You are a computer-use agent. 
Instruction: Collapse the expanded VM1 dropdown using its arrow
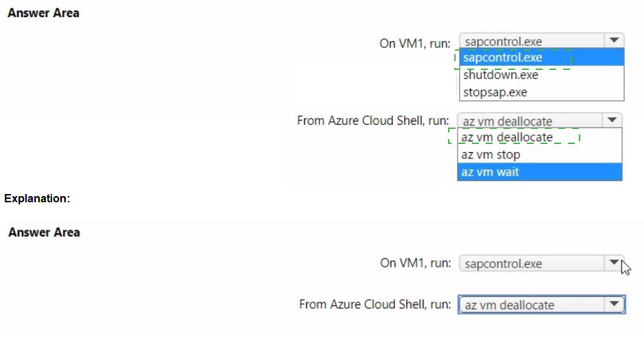[614, 41]
